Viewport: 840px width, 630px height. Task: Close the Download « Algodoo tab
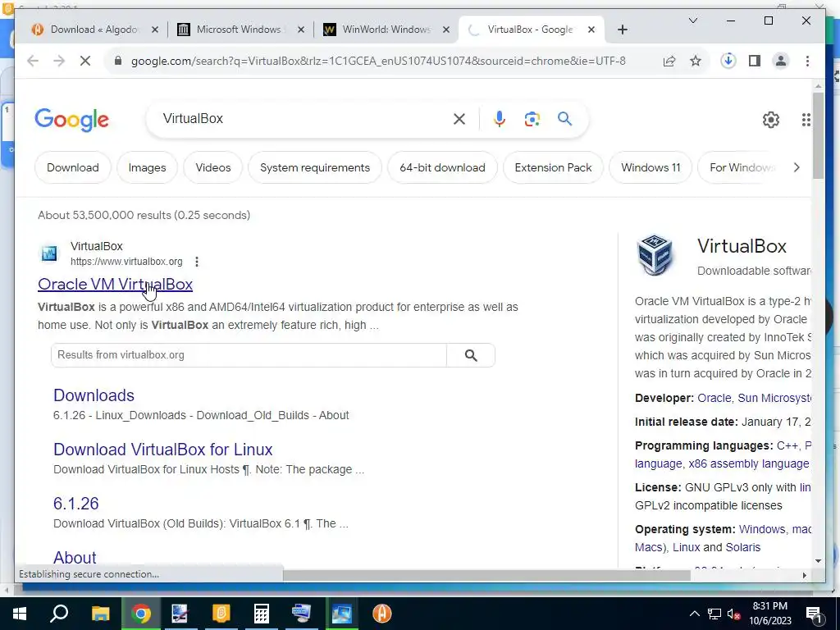click(155, 30)
